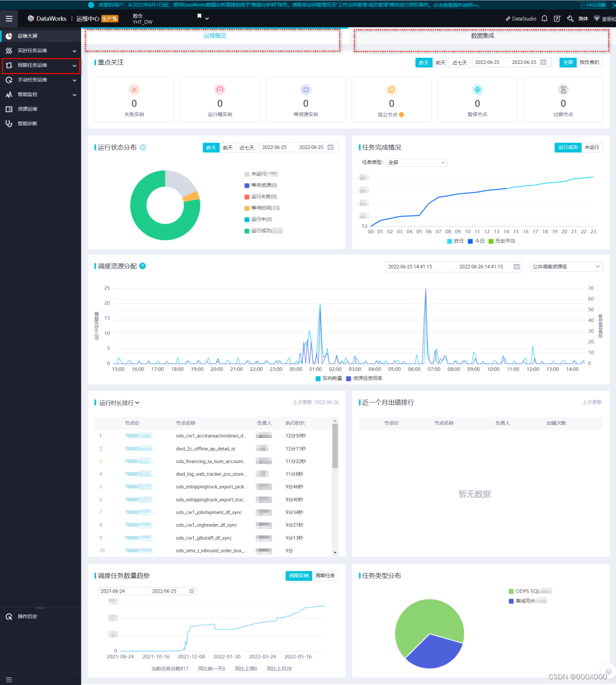Select 周期实例 in 调度任务数量趋势
Image resolution: width=616 pixels, height=685 pixels.
[299, 576]
